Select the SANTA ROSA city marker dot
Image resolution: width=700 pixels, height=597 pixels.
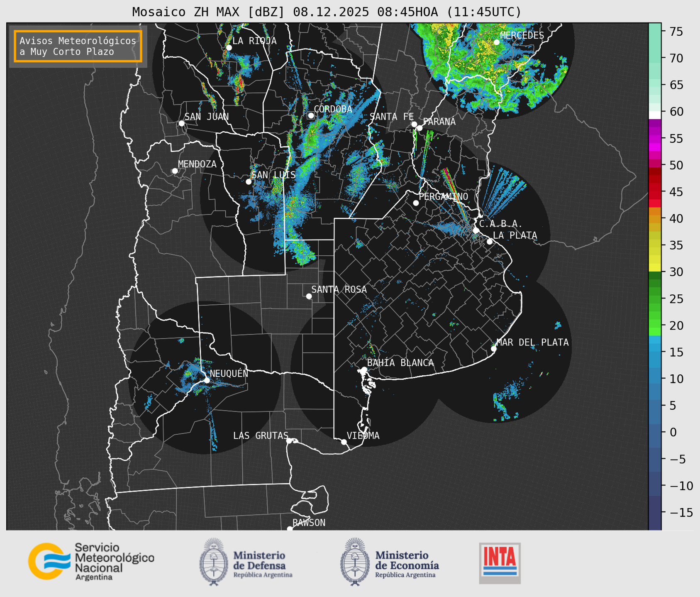309,296
